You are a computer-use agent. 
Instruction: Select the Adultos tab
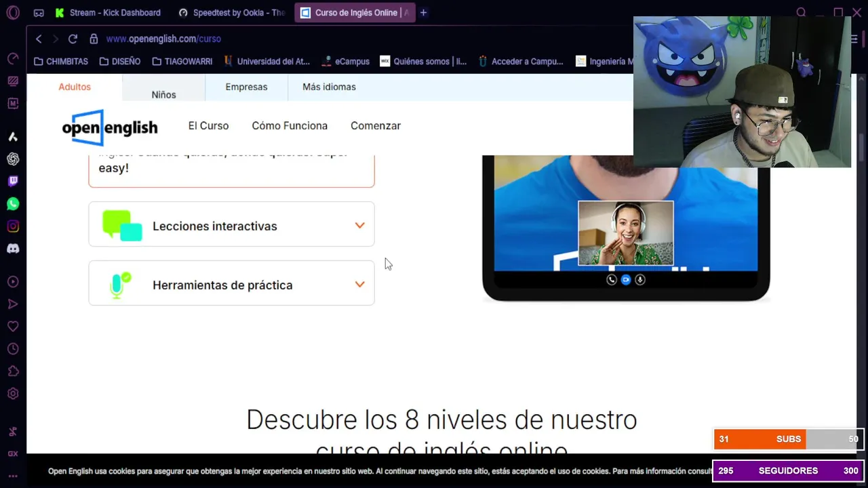(x=75, y=87)
